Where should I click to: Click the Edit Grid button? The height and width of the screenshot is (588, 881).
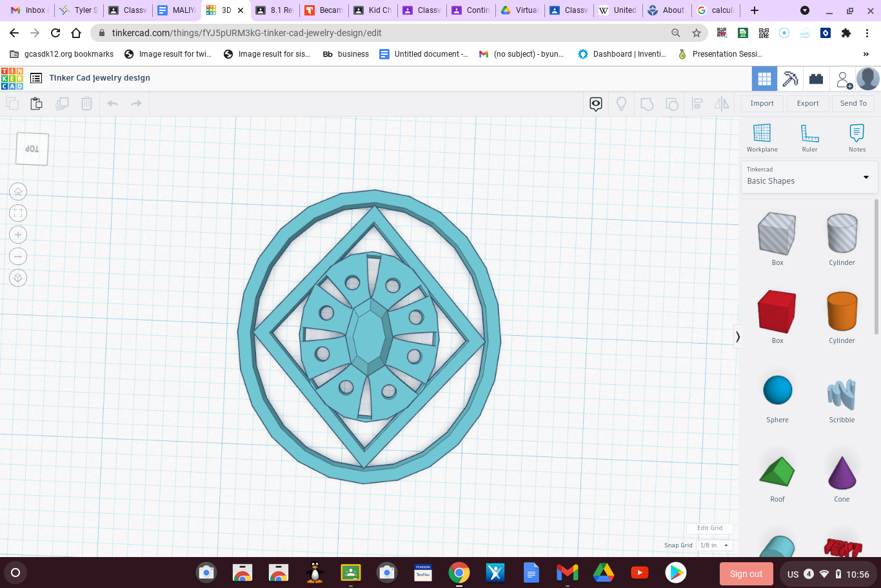coord(709,528)
